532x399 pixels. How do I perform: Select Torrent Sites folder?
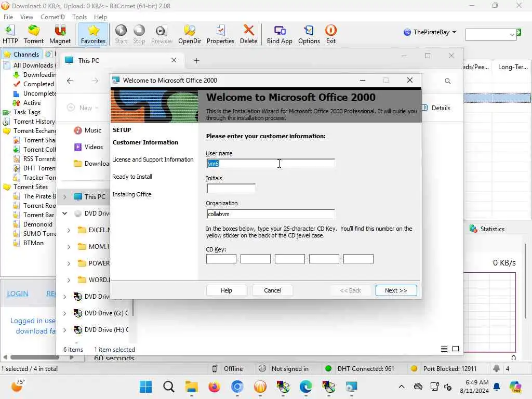[31, 187]
